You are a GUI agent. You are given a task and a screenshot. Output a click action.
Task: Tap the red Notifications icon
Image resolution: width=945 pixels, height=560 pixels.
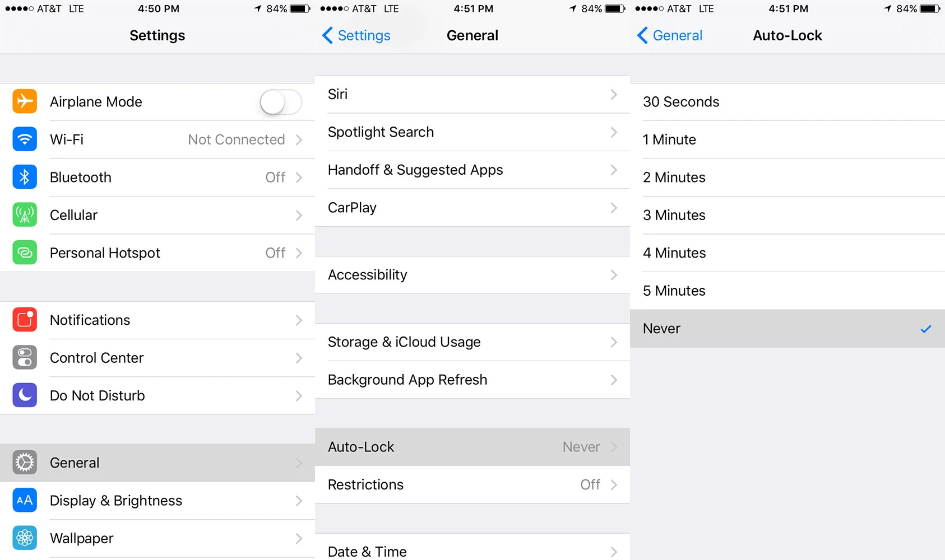pos(25,320)
